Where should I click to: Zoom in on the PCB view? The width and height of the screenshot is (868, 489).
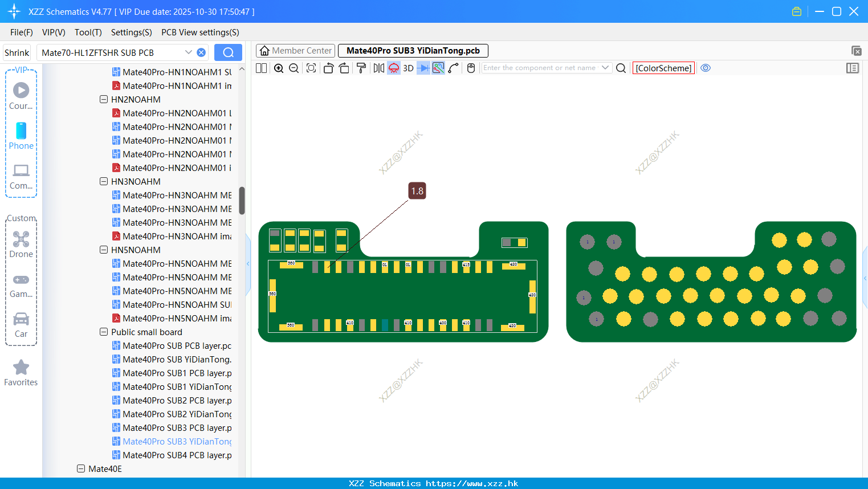279,68
